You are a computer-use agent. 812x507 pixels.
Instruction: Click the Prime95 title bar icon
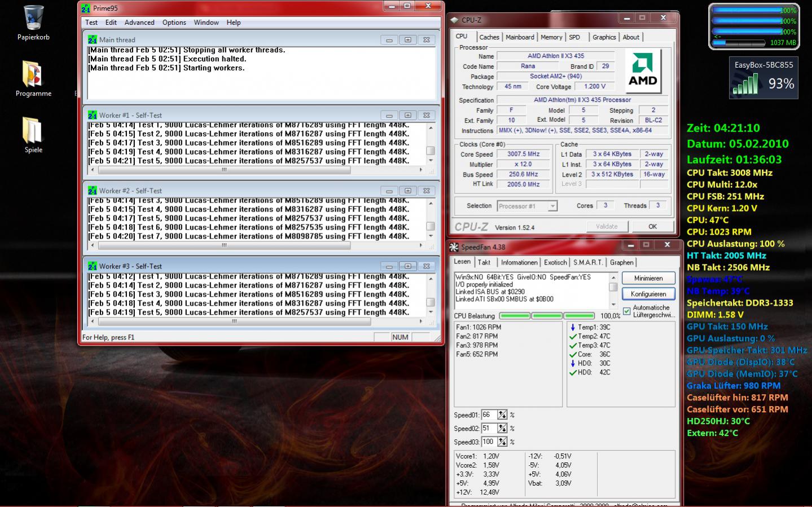[x=85, y=8]
